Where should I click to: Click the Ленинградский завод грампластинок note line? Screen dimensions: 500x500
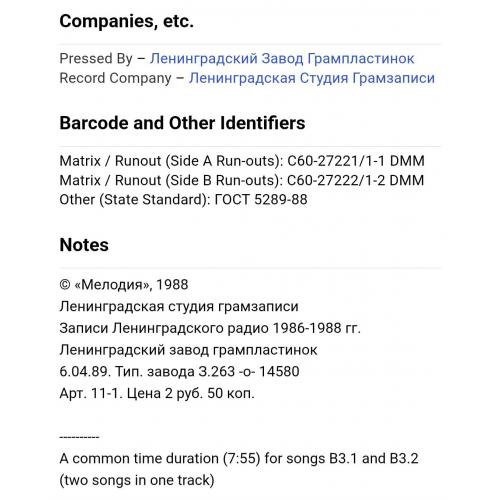point(188,350)
